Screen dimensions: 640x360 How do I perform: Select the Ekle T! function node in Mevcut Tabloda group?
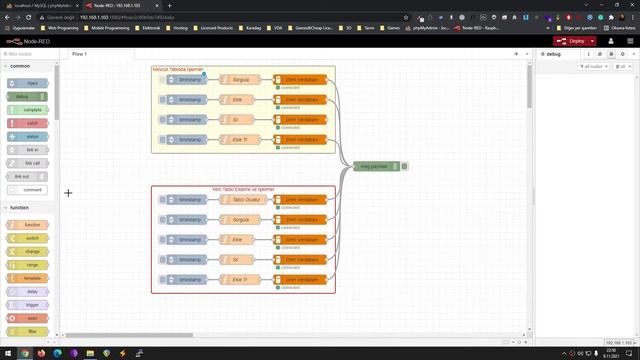pyautogui.click(x=240, y=140)
